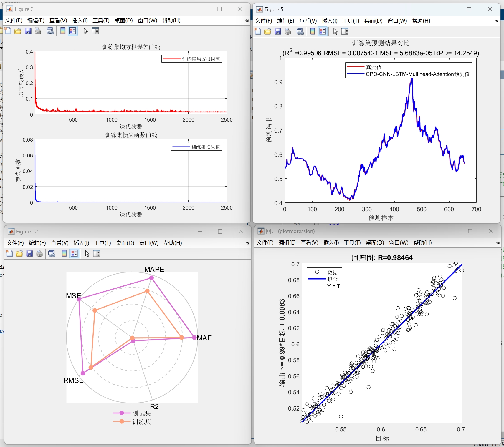The image size is (504, 447).
Task: Click Print icon in Figure 12 toolbar
Action: [39, 253]
